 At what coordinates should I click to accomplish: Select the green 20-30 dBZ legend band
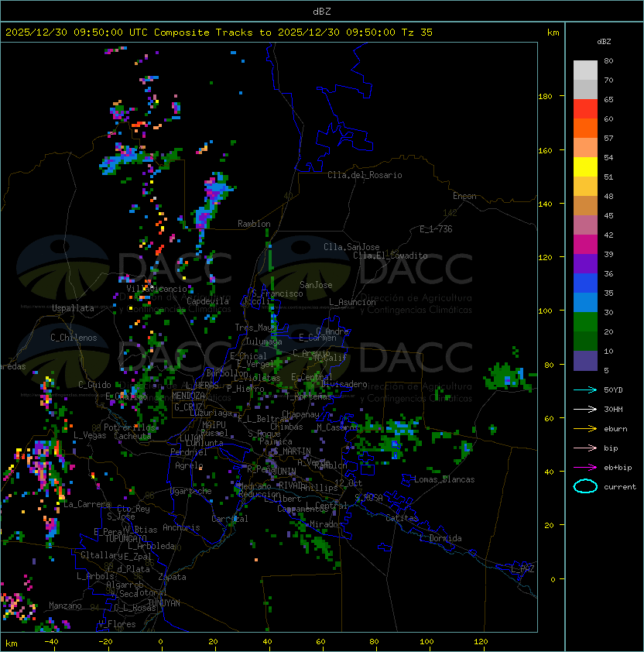tap(585, 322)
